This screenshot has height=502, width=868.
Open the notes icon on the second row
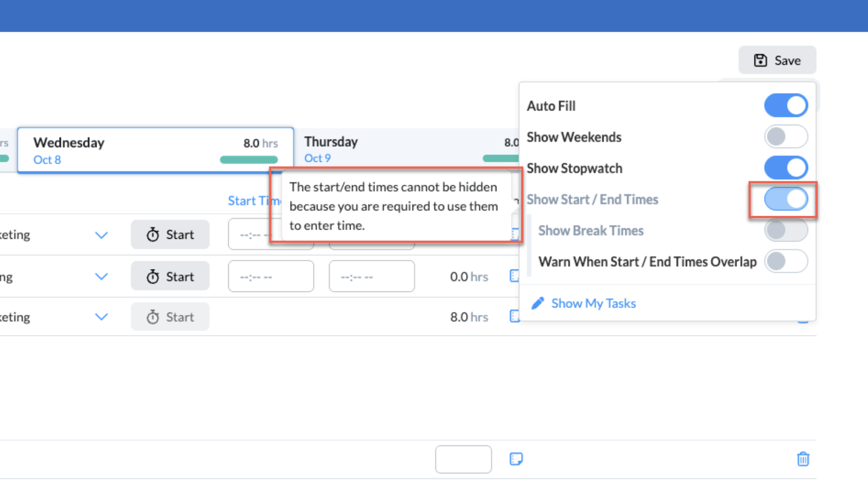coord(515,276)
